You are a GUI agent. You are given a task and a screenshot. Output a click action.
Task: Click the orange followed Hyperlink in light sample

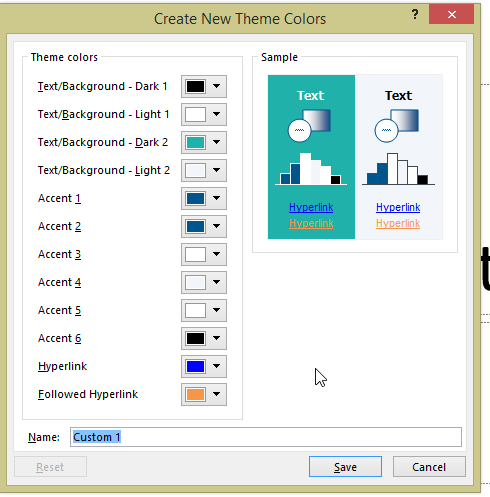coord(398,223)
